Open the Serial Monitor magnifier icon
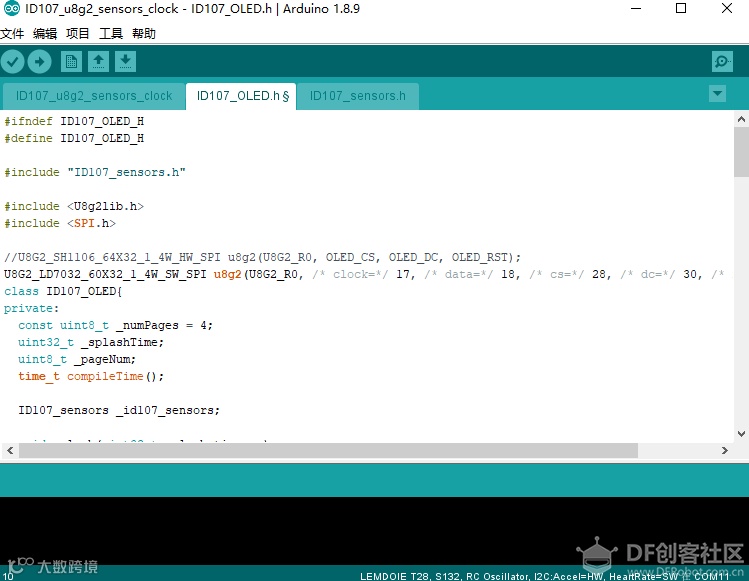This screenshot has width=749, height=581. [x=722, y=62]
